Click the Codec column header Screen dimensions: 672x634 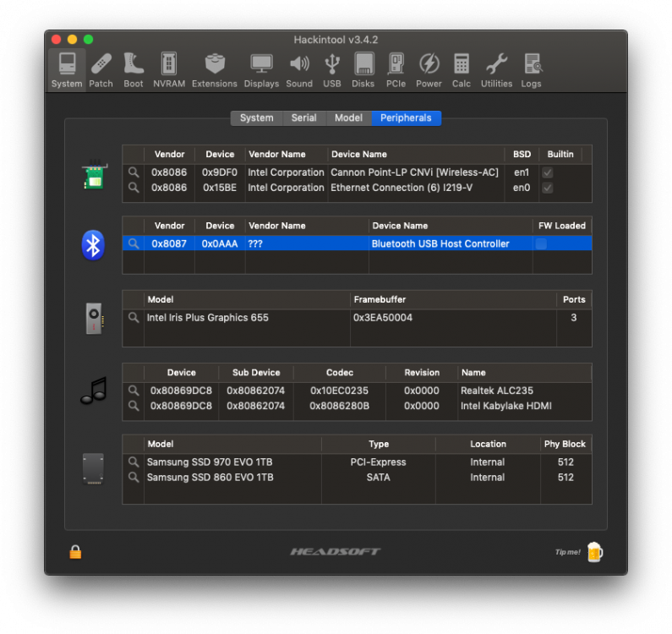[340, 373]
